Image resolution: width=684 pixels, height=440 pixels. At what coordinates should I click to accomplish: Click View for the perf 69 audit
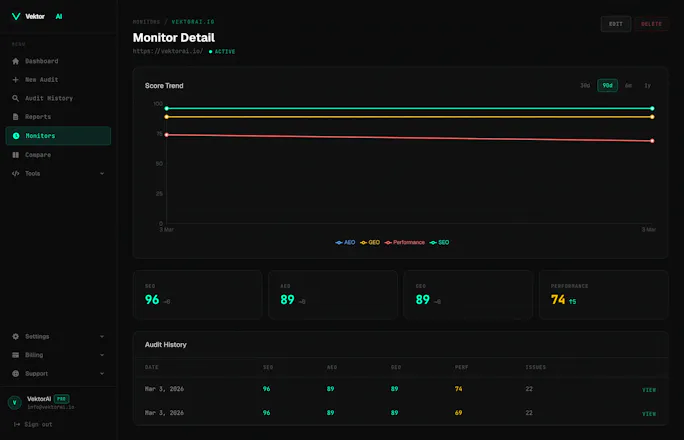click(x=649, y=414)
